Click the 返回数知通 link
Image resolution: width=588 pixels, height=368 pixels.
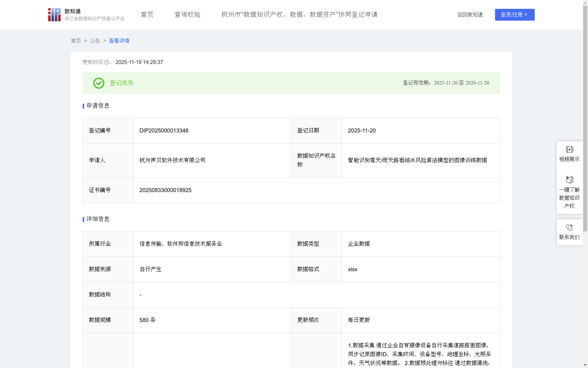pos(470,15)
